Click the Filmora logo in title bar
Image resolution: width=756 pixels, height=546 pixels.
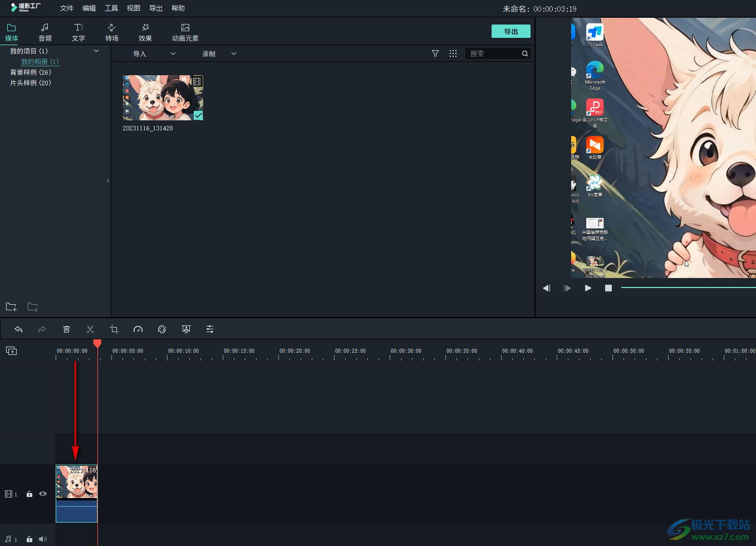[x=26, y=7]
